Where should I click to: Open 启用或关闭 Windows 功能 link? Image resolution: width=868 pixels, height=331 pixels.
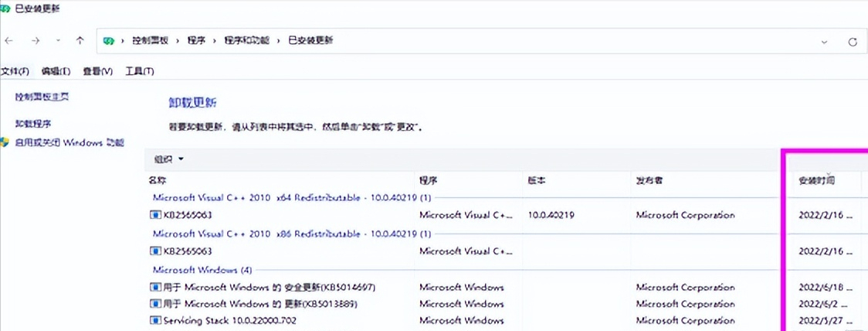coord(70,142)
